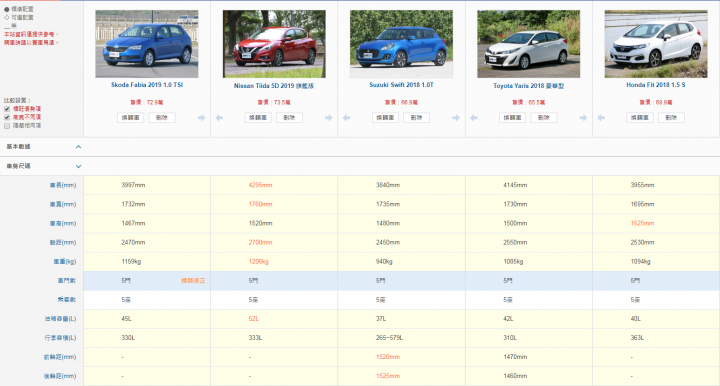The image size is (720, 386).
Task: Shift Toyota Yaris column right using arrow
Action: pos(583,118)
